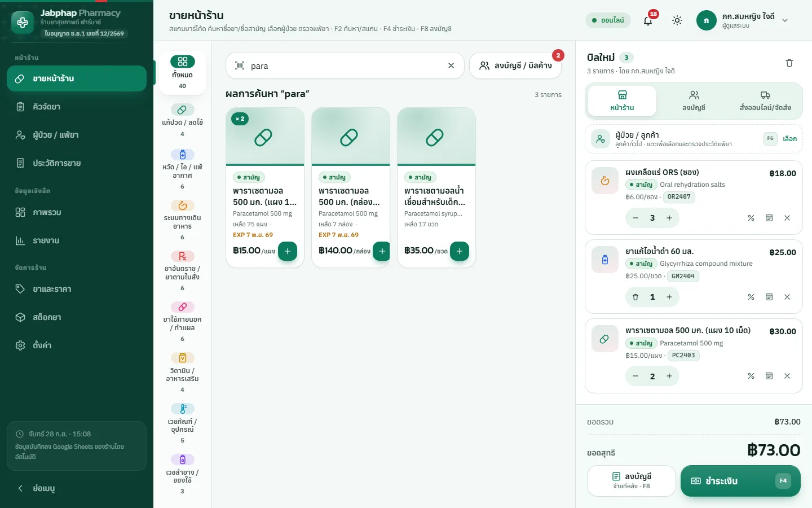Remove ORS item from bill
The width and height of the screenshot is (812, 508).
787,218
